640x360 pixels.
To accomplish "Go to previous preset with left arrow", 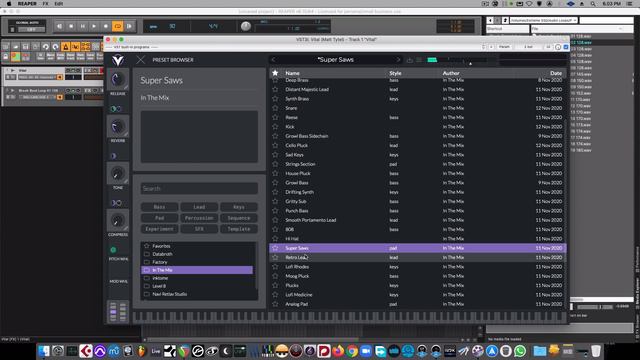I will pyautogui.click(x=273, y=60).
